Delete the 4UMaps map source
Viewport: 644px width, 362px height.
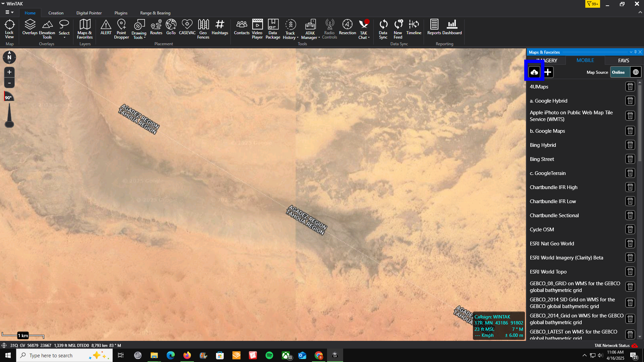coord(630,86)
